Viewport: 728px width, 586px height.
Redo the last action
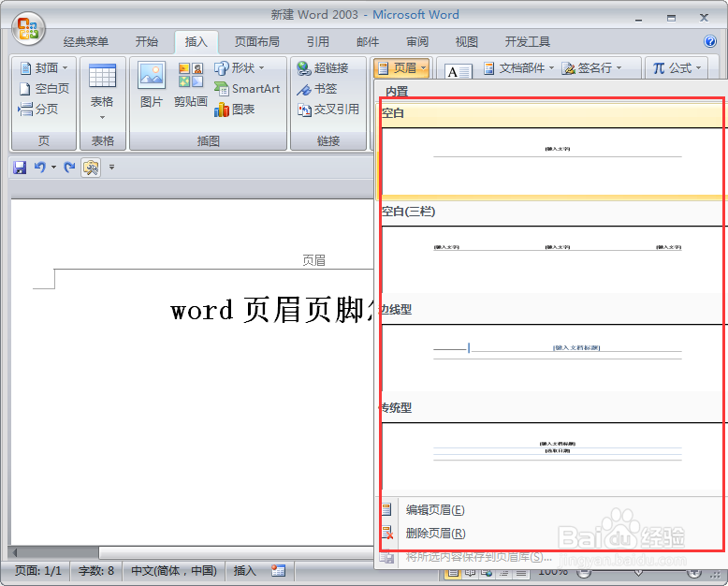coord(69,168)
